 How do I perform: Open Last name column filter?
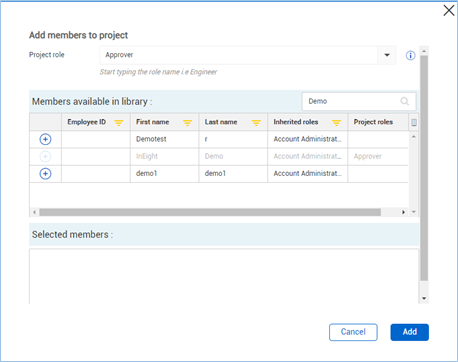tap(256, 123)
